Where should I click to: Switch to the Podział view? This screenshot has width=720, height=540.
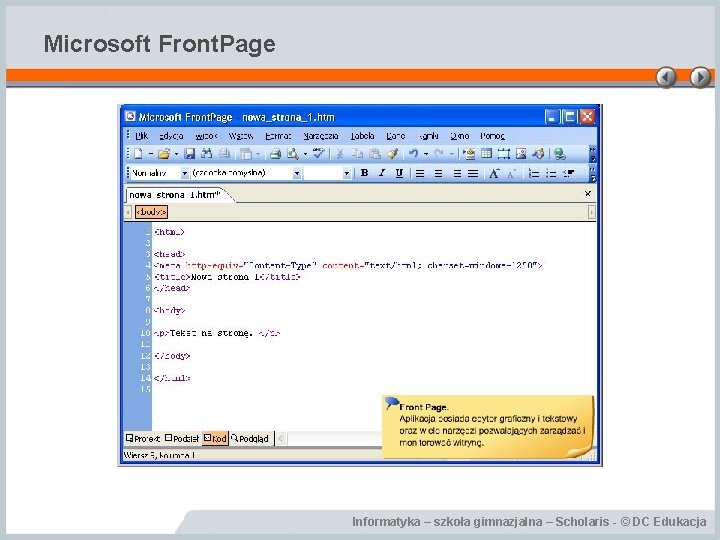pyautogui.click(x=182, y=439)
